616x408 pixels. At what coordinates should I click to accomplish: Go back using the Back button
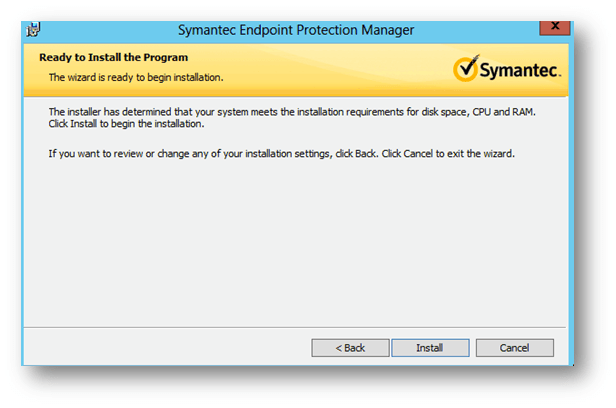pyautogui.click(x=350, y=348)
